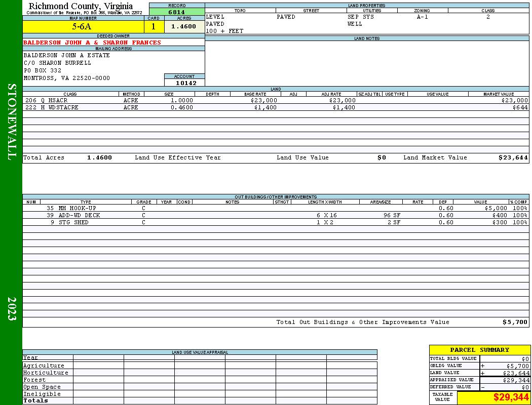Click area 96 SF cell

392,215
